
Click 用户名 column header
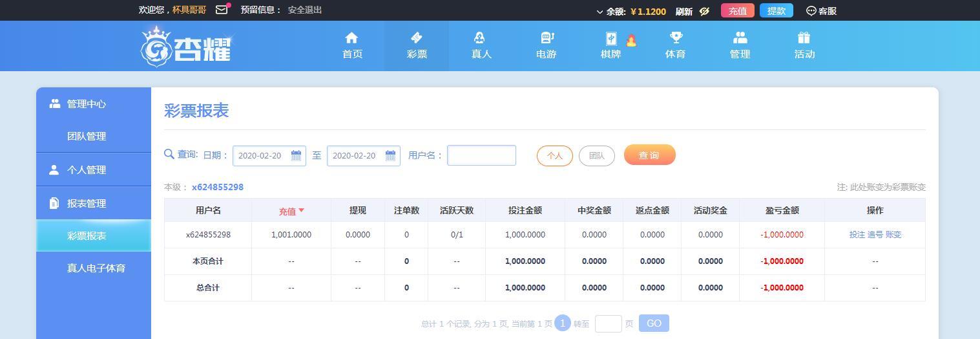pos(208,210)
